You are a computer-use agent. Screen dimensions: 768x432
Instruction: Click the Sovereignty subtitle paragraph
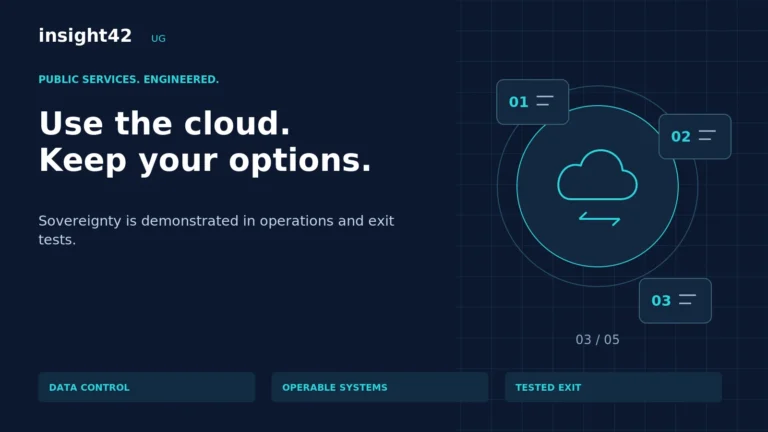pyautogui.click(x=216, y=230)
